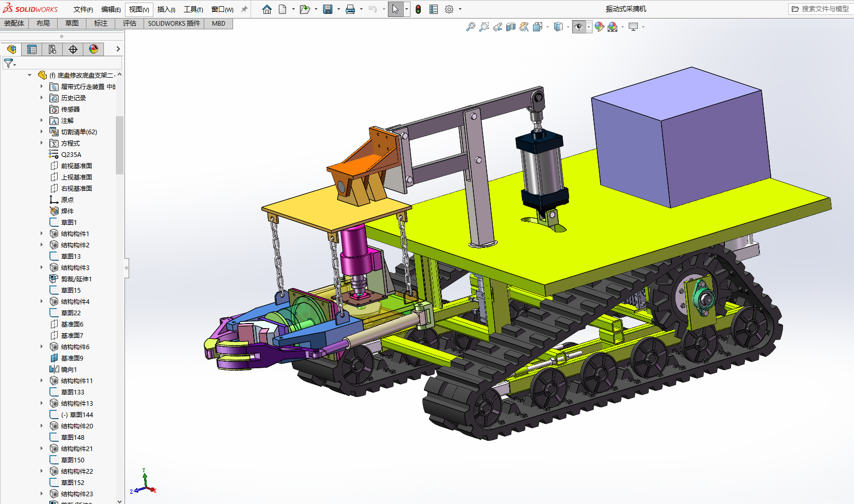Image resolution: width=854 pixels, height=504 pixels.
Task: Expand the 历史记录 tree node
Action: [42, 98]
